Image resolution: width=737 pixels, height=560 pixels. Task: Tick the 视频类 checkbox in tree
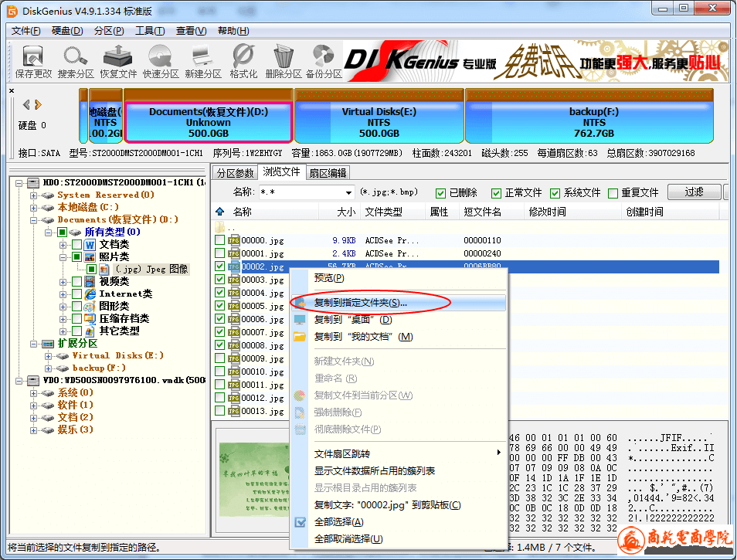coord(77,281)
